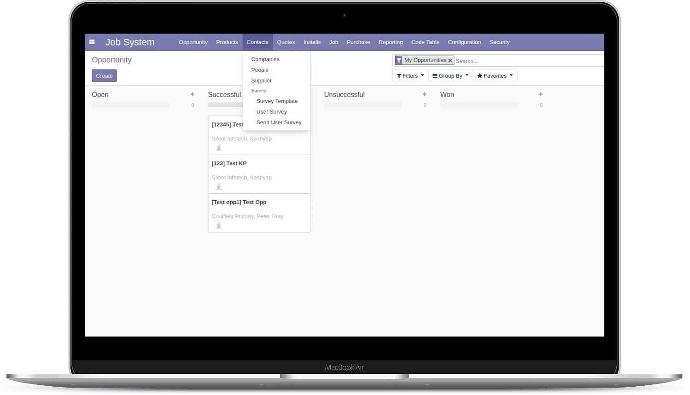Viewport: 690px width, 395px height.
Task: Select Companies from the Contacts menu
Action: point(265,59)
